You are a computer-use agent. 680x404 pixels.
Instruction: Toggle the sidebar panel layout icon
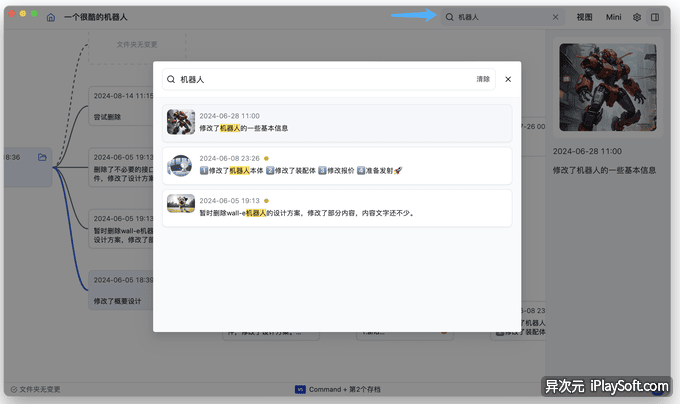[x=655, y=17]
